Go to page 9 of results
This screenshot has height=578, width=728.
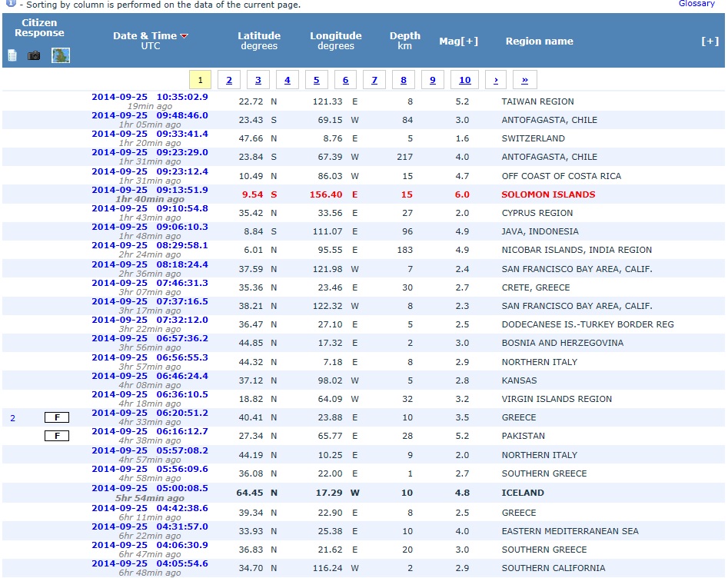(433, 80)
